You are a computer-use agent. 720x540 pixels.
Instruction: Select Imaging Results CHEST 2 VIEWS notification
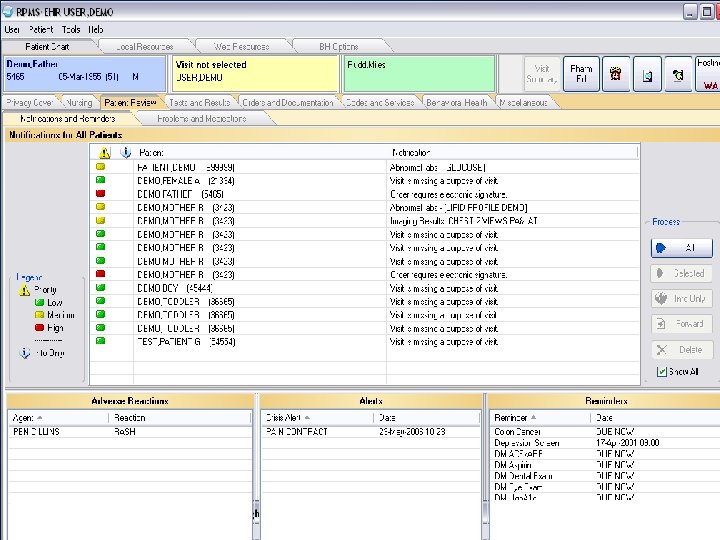[463, 221]
